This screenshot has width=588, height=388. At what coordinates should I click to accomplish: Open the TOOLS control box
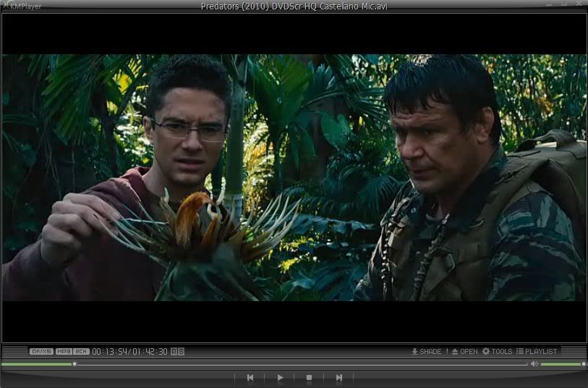(x=498, y=352)
